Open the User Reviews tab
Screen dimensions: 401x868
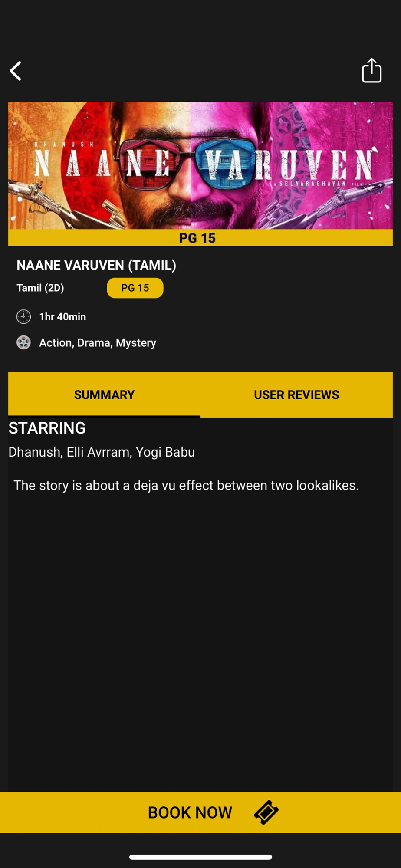(296, 395)
